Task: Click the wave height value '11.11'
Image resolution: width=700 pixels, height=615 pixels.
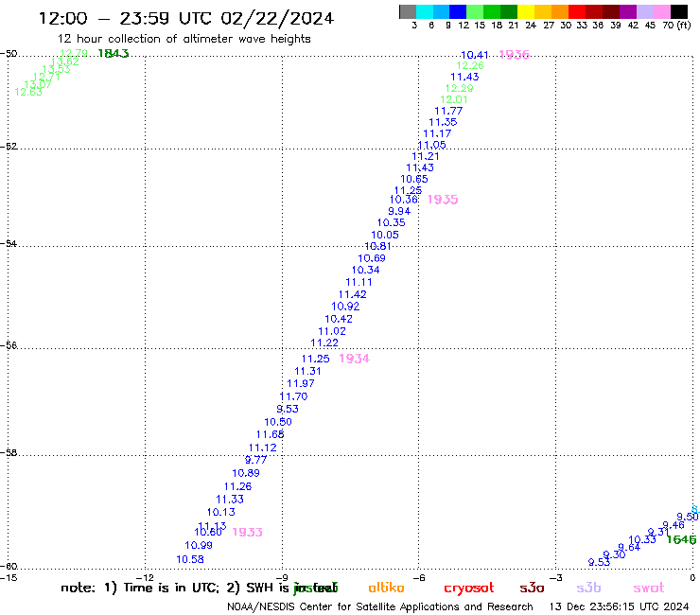Action: (x=359, y=282)
